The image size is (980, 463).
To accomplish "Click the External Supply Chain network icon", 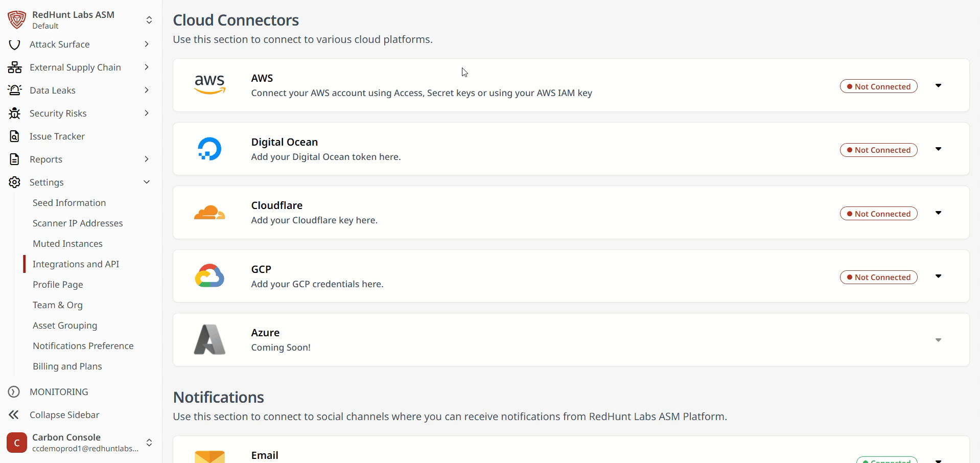I will coord(15,67).
